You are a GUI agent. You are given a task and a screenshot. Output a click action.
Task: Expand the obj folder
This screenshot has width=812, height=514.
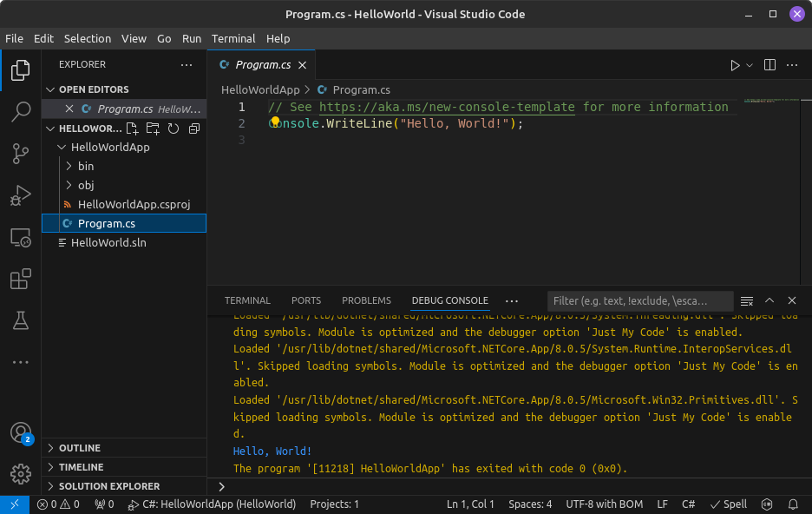(x=69, y=186)
